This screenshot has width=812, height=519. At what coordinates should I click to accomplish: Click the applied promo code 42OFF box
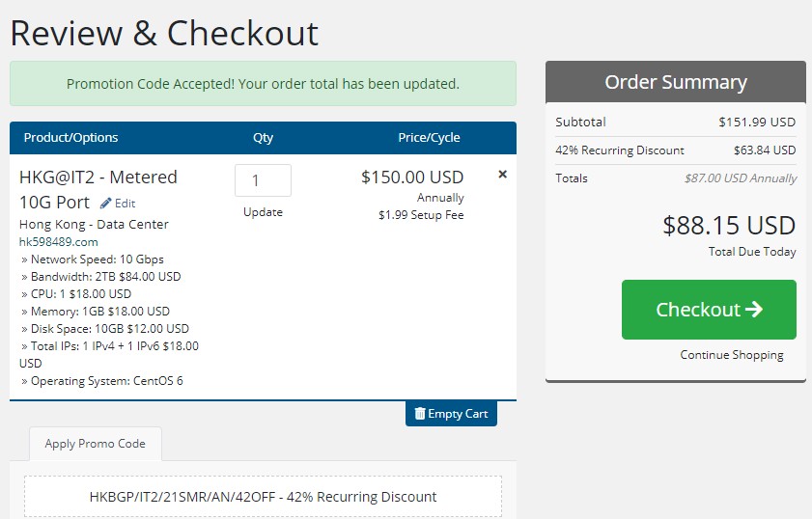pyautogui.click(x=263, y=497)
